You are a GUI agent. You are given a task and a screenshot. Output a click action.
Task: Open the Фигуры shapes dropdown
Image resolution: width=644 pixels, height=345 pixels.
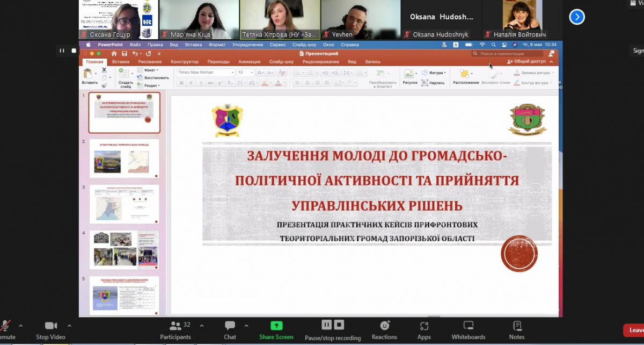tap(435, 73)
